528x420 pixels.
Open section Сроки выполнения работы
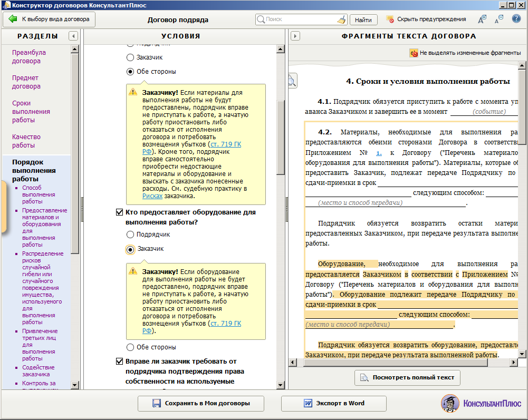[31, 111]
